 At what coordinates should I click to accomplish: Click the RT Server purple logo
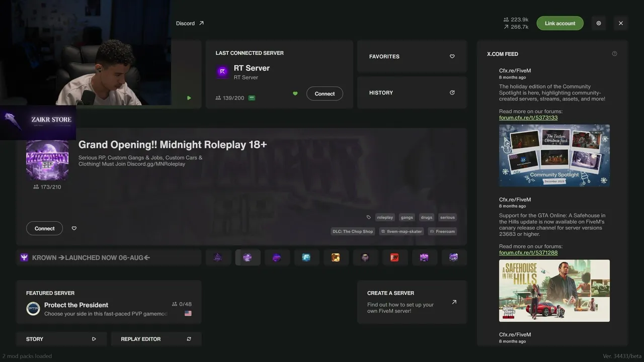(222, 72)
